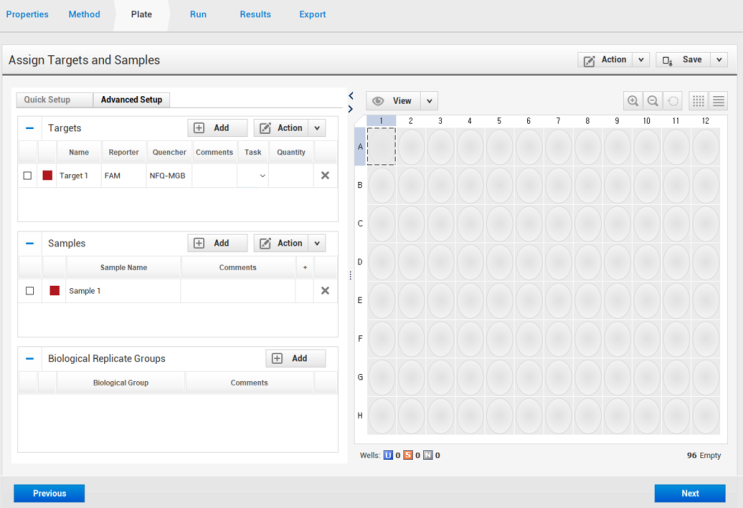Expand Targets Action dropdown arrow
Viewport: 743px width, 508px height.
(x=317, y=128)
